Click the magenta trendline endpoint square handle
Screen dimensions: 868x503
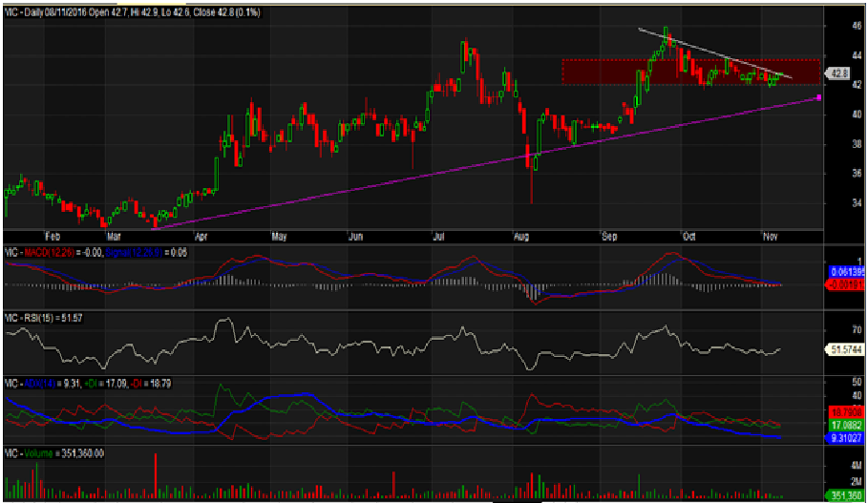click(x=818, y=98)
